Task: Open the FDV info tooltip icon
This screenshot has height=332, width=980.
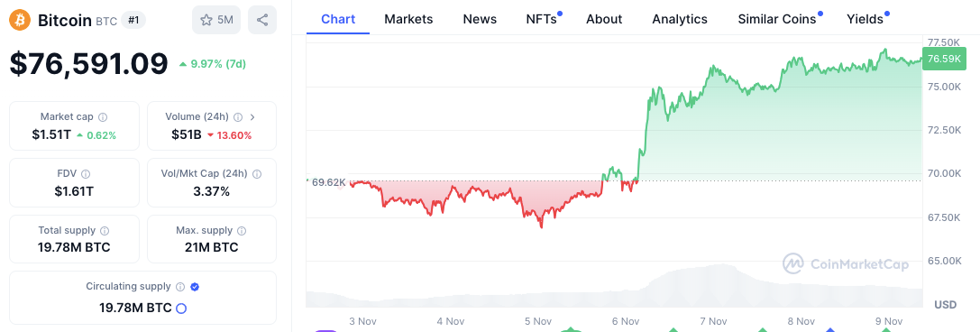Action: point(86,174)
